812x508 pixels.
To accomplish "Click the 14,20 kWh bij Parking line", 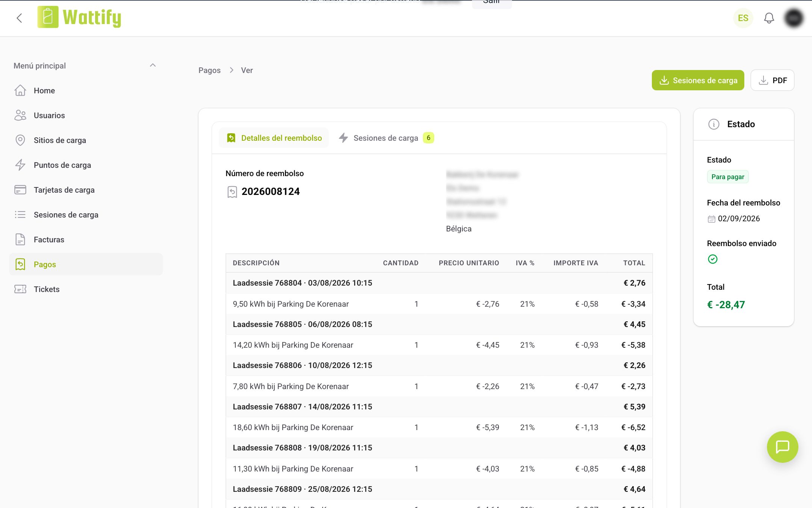I will tap(439, 345).
